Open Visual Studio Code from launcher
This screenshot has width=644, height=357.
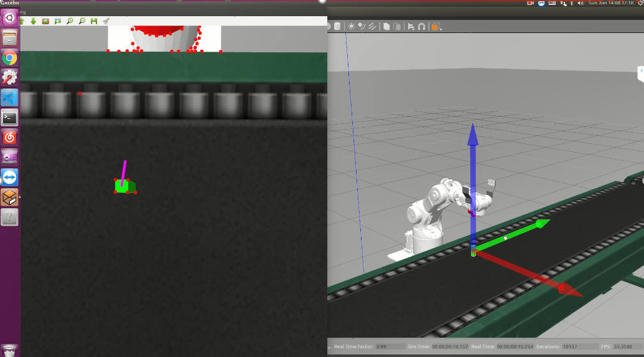point(9,97)
